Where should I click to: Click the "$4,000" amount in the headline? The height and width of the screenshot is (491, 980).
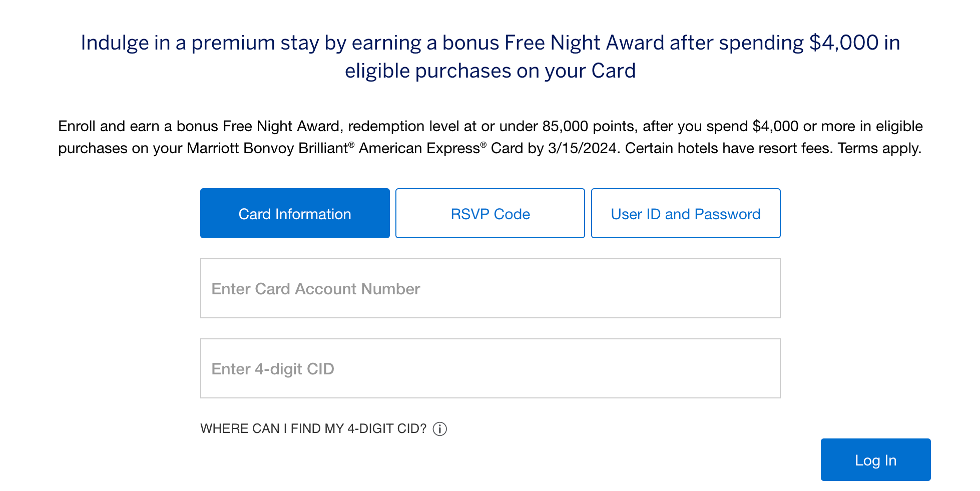(x=843, y=43)
